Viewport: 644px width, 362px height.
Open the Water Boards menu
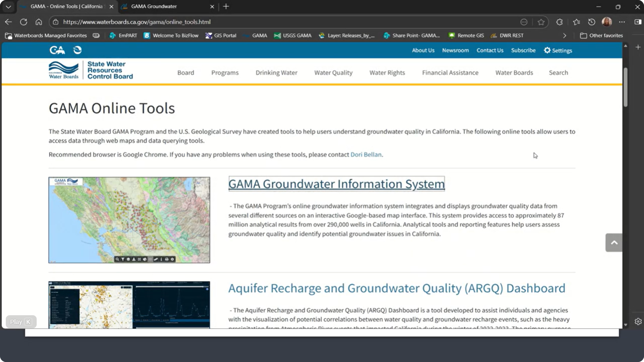point(514,73)
